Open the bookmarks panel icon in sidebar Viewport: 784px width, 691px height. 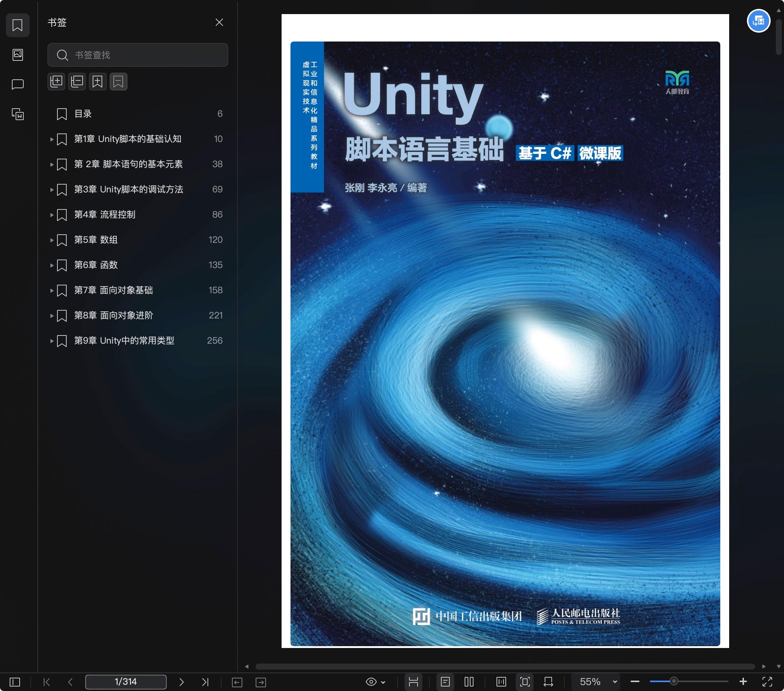[x=18, y=25]
